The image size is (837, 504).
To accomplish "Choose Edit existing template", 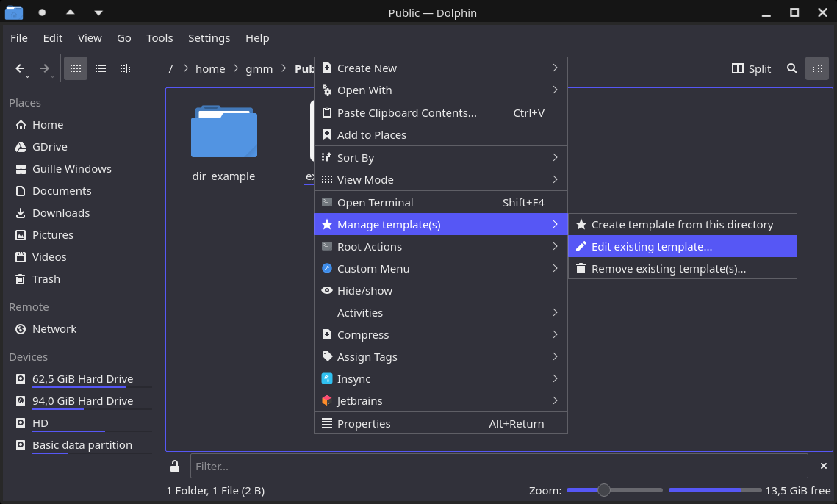I will coord(682,247).
